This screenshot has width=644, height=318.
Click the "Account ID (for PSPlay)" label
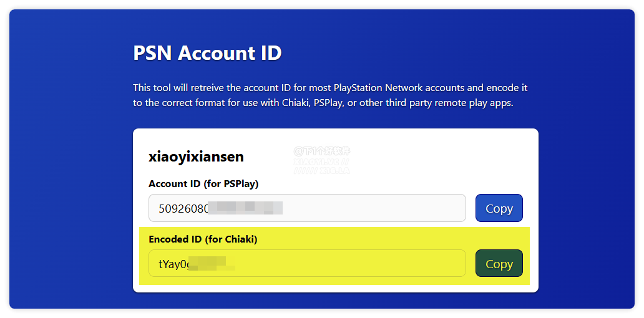pos(203,184)
